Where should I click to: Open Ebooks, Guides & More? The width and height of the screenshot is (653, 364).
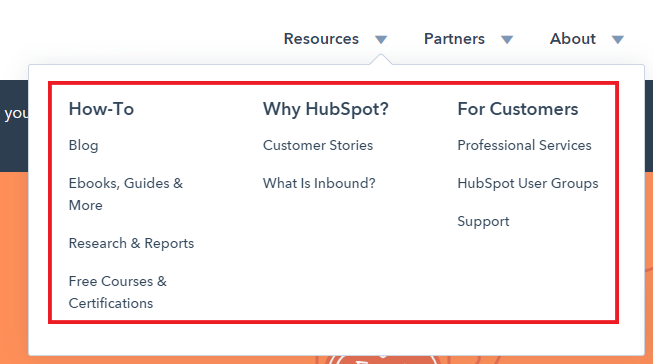pos(126,194)
